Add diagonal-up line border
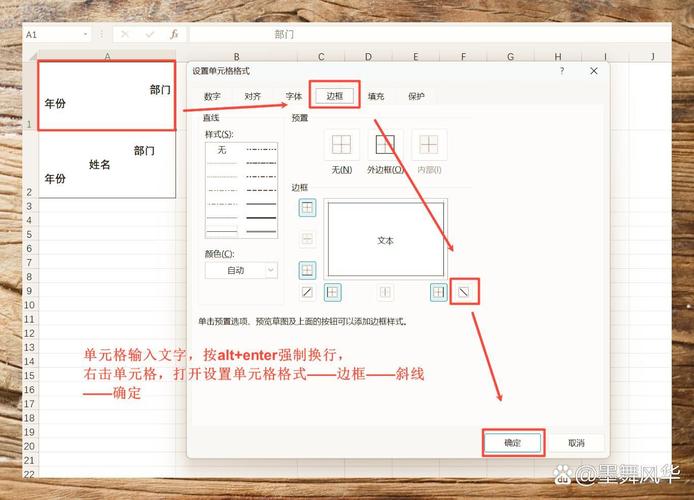The height and width of the screenshot is (500, 694). coord(307,292)
